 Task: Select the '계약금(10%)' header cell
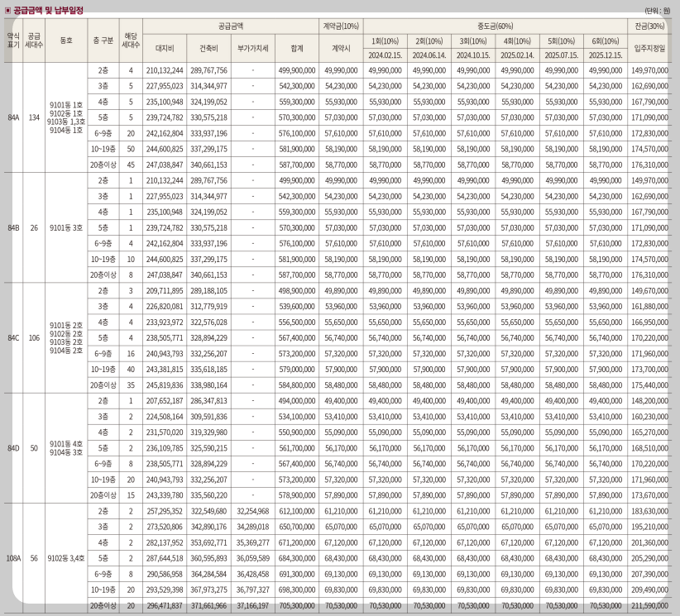(342, 26)
